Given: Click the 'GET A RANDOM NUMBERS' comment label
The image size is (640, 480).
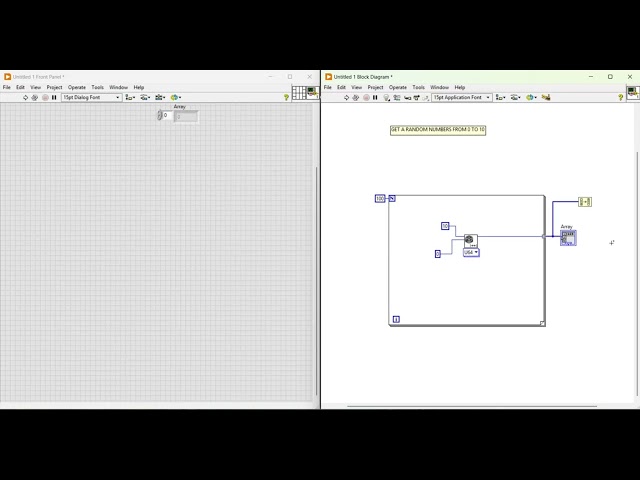Looking at the screenshot, I should pyautogui.click(x=438, y=130).
